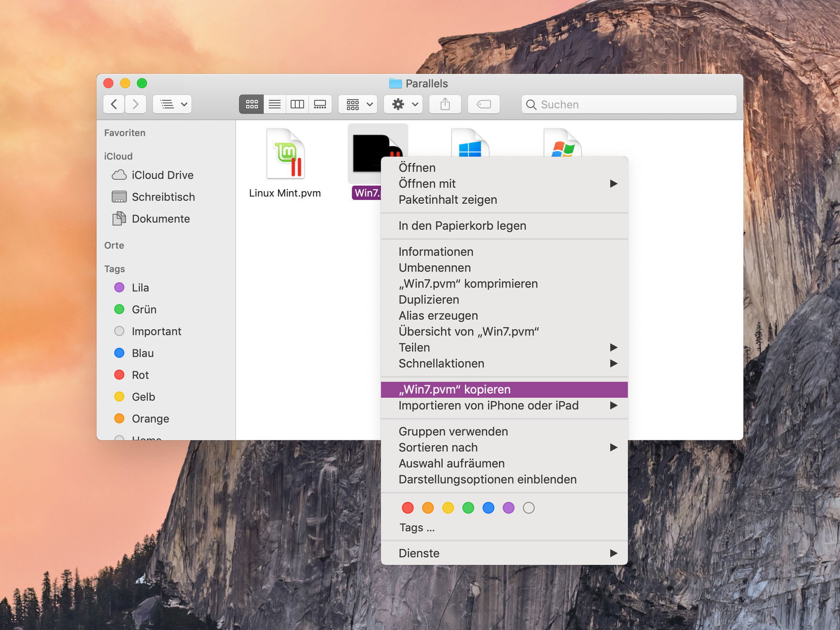
Task: Select the colorful Windows flag file icon
Action: (x=562, y=143)
